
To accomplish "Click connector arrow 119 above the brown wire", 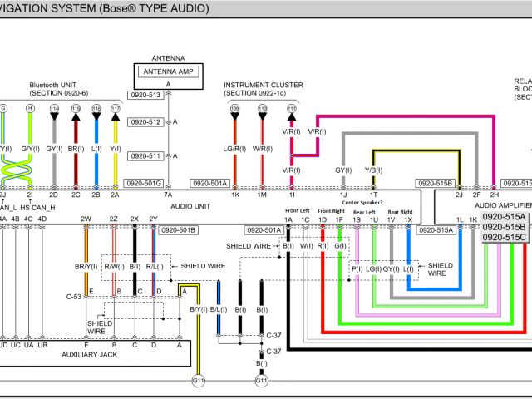I will coord(76,109).
